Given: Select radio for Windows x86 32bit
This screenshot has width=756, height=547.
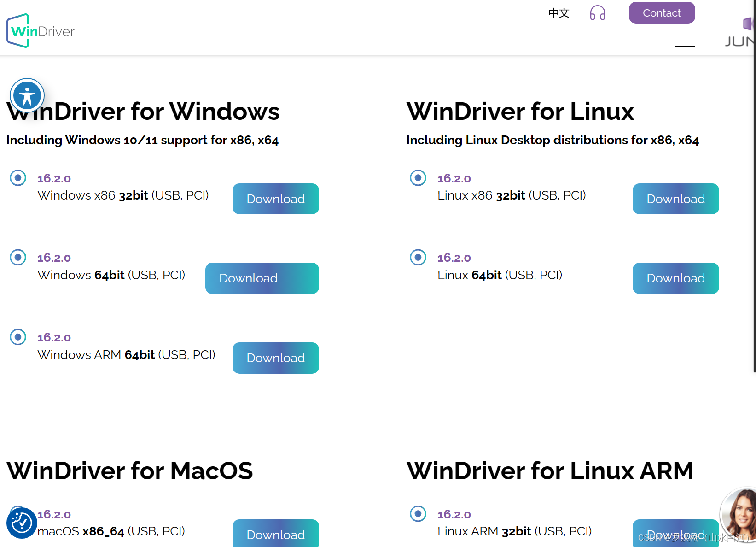Looking at the screenshot, I should (x=18, y=177).
